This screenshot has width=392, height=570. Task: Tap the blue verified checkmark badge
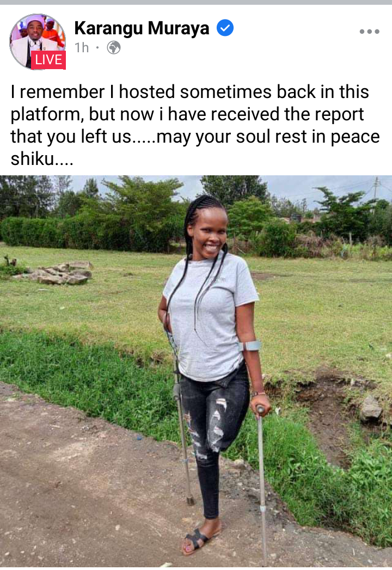click(225, 28)
